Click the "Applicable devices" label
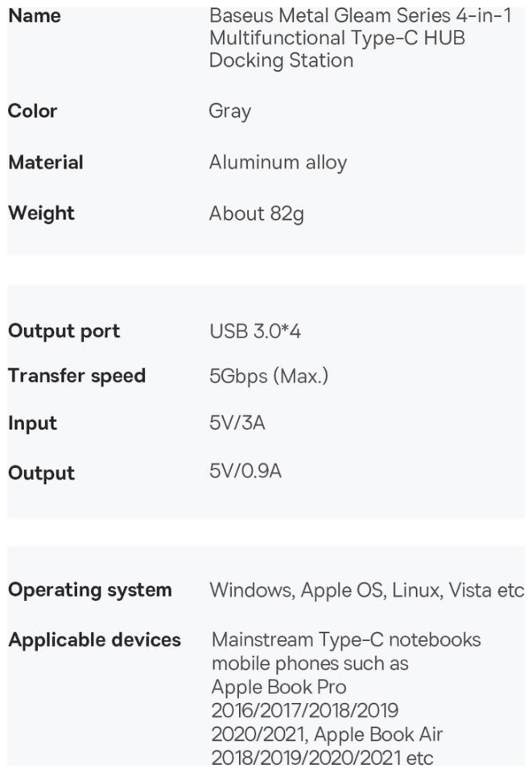The width and height of the screenshot is (532, 773). click(x=94, y=640)
